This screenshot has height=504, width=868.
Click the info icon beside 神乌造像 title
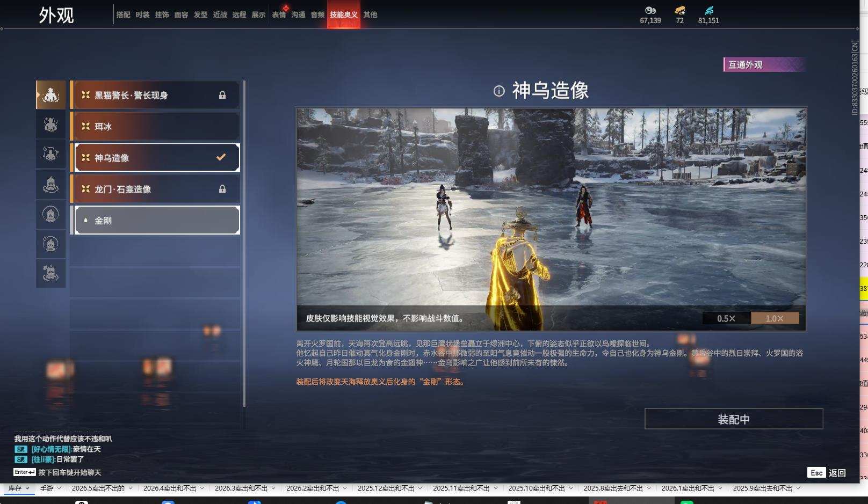[499, 91]
